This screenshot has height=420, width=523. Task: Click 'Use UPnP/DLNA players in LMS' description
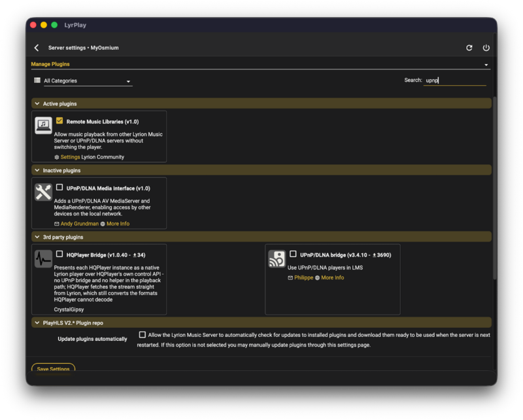(x=325, y=268)
